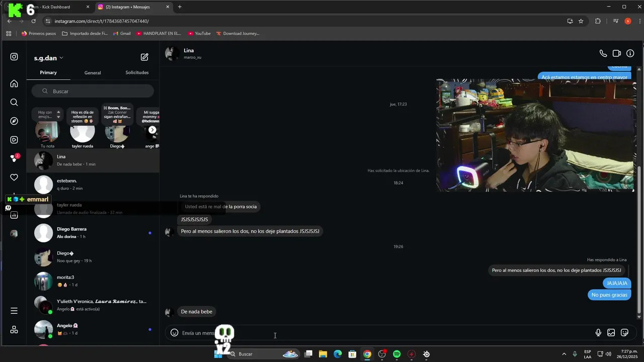Open the Explore compass icon
Viewport: 644px width, 362px height.
click(x=14, y=121)
